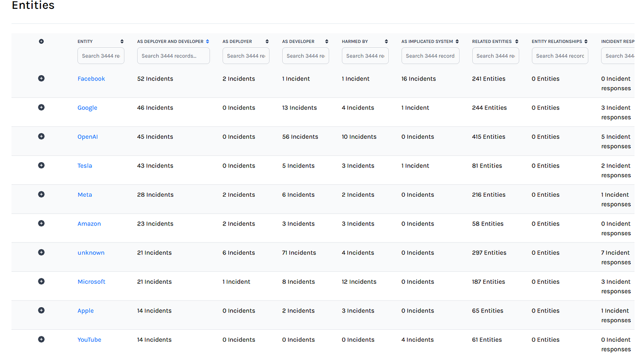Select Apple's 65 Entities cell
The height and width of the screenshot is (358, 644).
(487, 311)
